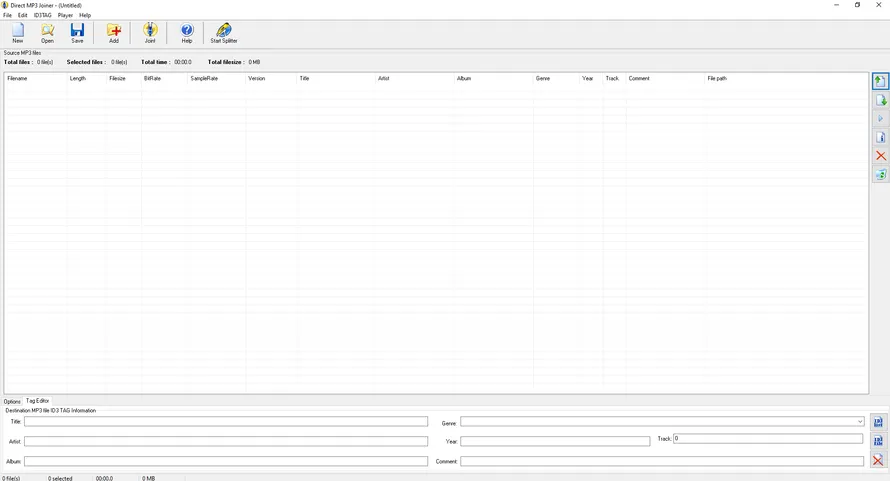Open the Help toolbar icon
Screen dimensions: 890x481
click(187, 33)
